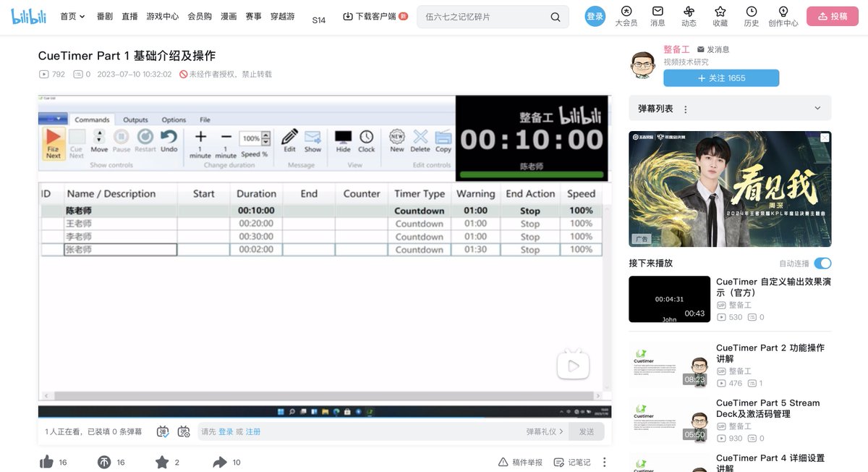Viewport: 868px width, 472px height.
Task: Open title CueTimer Part 2 功能操作讲解
Action: click(x=770, y=353)
